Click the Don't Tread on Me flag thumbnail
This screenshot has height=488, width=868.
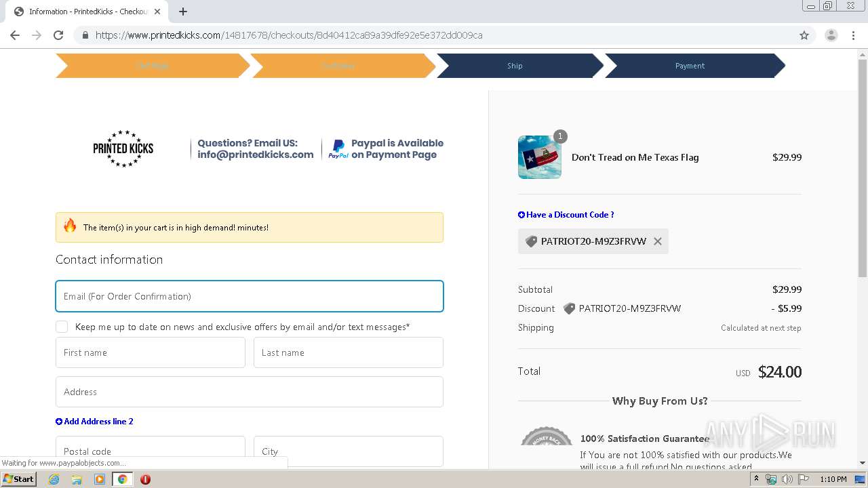coord(540,157)
